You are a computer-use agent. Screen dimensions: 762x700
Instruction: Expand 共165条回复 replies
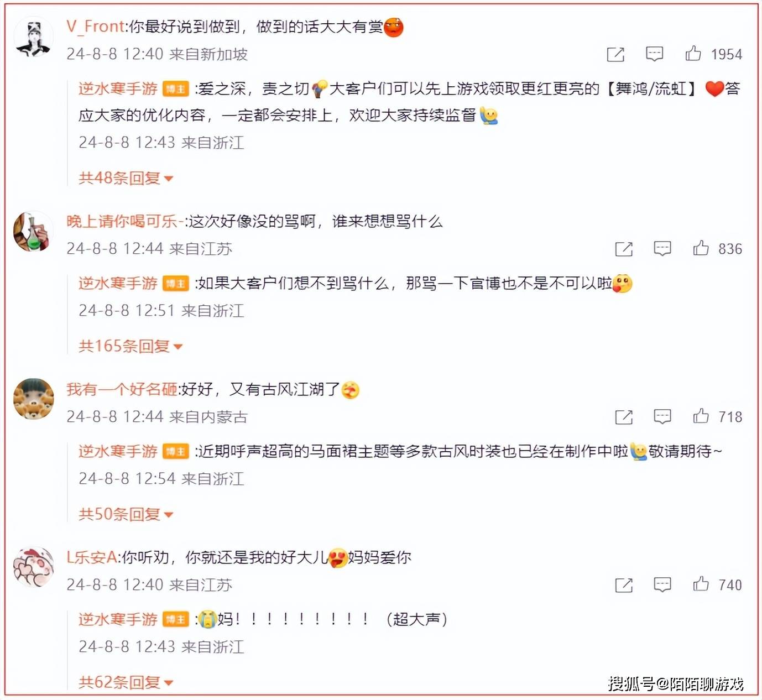click(x=131, y=346)
